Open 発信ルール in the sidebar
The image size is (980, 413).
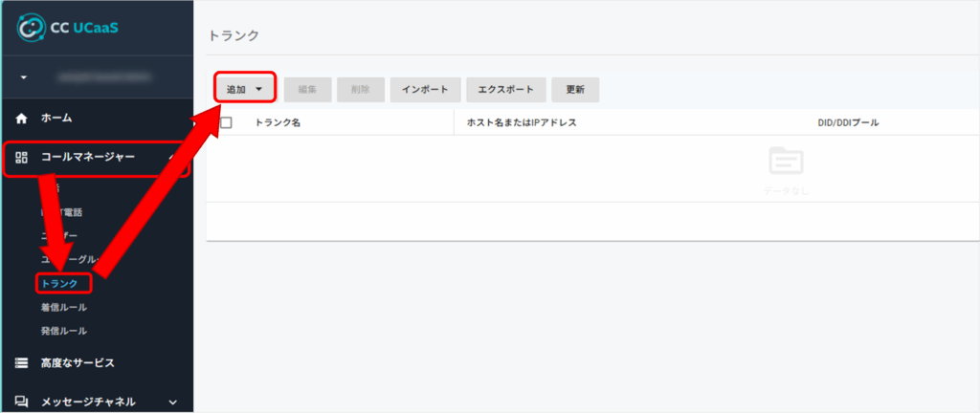(63, 331)
